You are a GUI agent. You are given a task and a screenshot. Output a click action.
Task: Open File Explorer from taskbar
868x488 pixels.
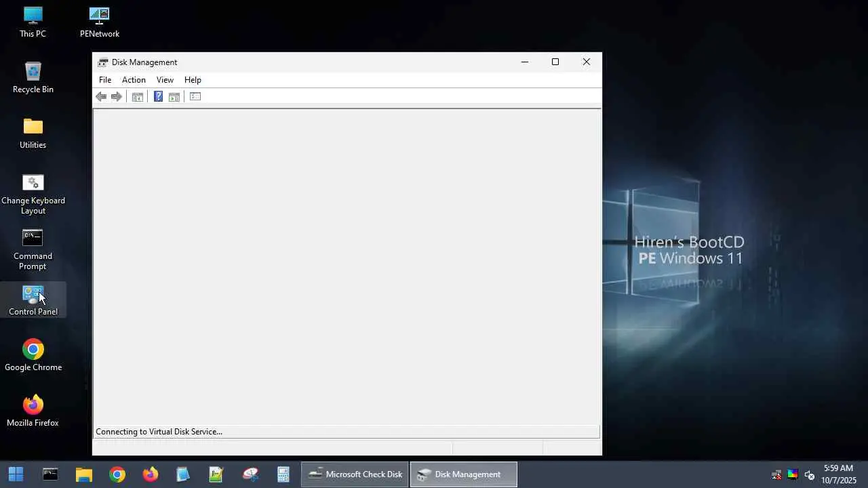click(83, 474)
